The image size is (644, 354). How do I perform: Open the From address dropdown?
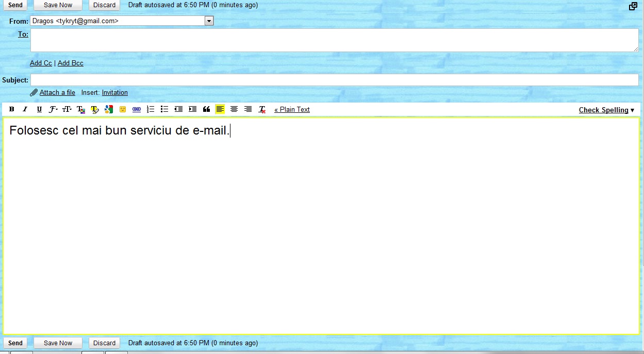coord(209,21)
